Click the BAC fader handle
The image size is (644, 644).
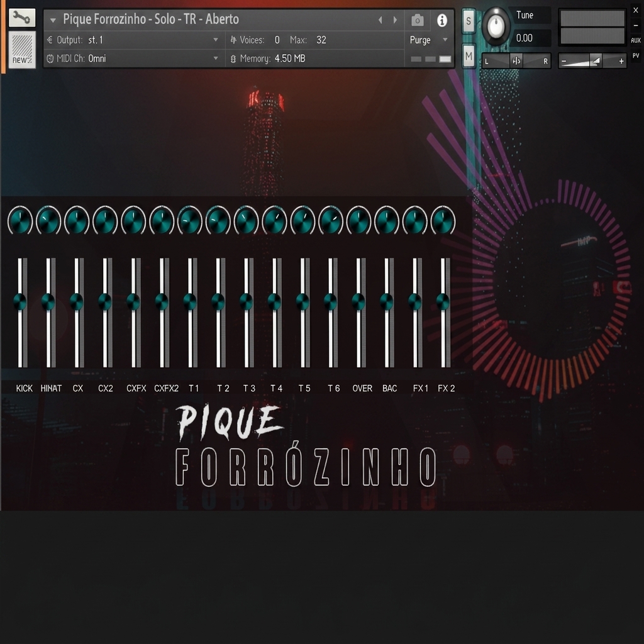(387, 302)
